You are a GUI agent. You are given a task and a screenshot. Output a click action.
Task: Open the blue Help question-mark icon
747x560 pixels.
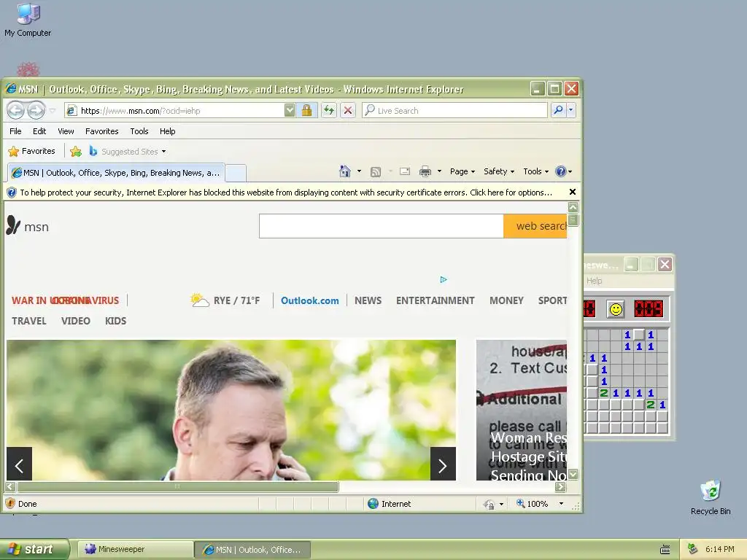click(x=561, y=171)
